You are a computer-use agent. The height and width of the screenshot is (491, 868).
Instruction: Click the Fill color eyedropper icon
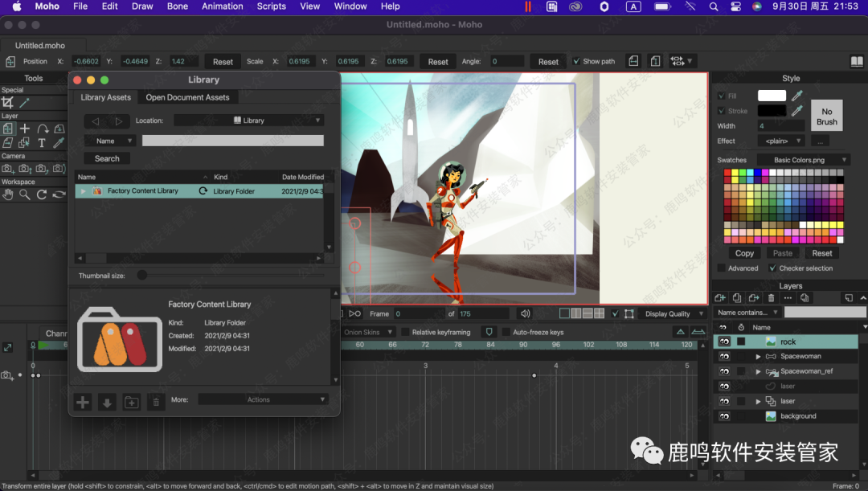coord(797,96)
